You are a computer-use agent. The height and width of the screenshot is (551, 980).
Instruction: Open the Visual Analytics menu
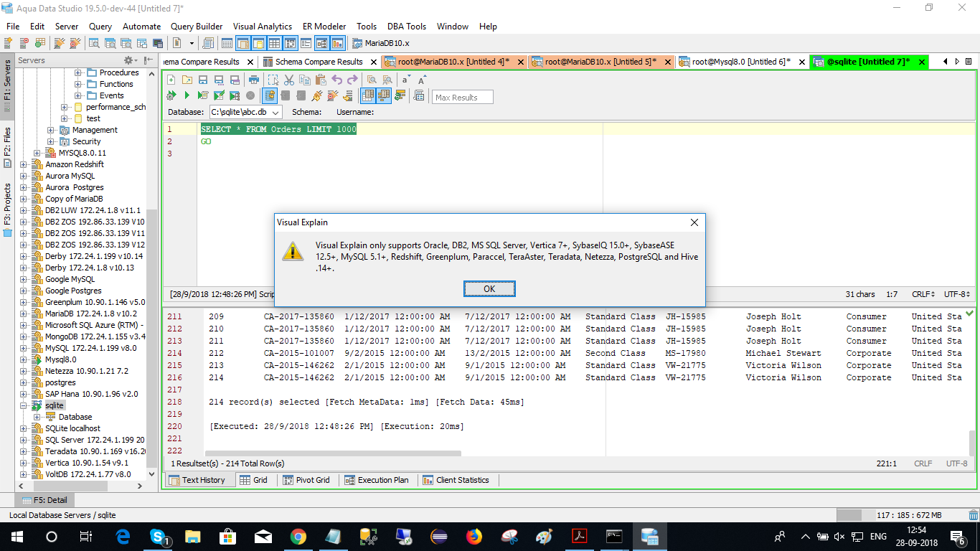pyautogui.click(x=263, y=27)
